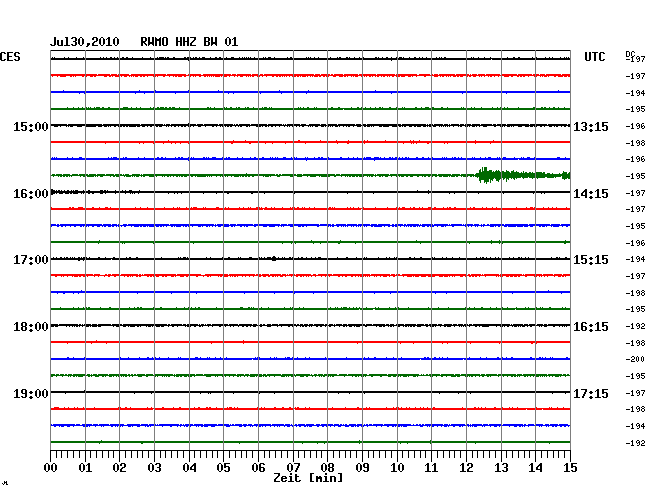Click the 14:15 UTC time label
This screenshot has height=494, width=650.
coord(591,194)
